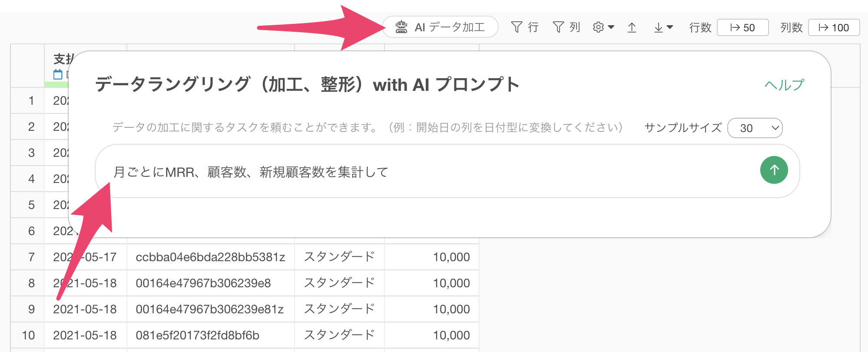Open the column filter funnel icon
Viewport: 868px width, 352px height.
[558, 27]
